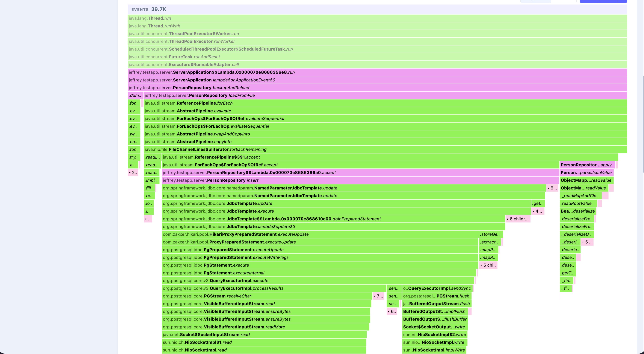The image size is (644, 354).
Task: Select the QueryExecutorImpl.processResults frame
Action: (x=274, y=288)
